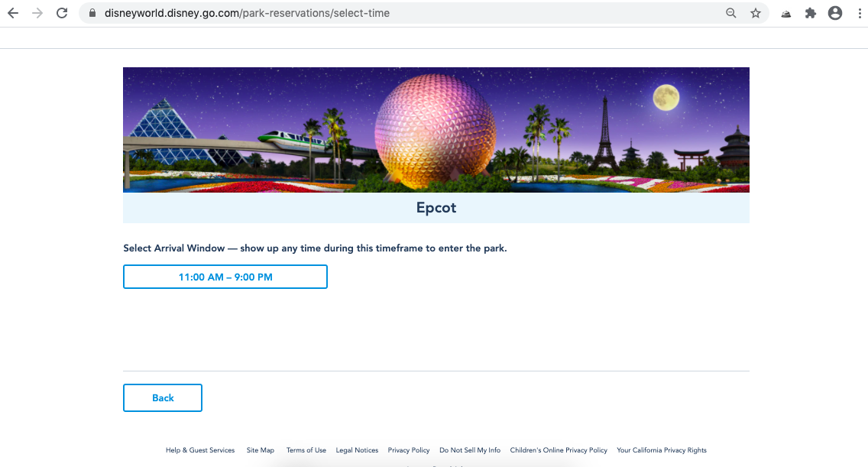Reload the page with the refresh icon

(x=62, y=13)
